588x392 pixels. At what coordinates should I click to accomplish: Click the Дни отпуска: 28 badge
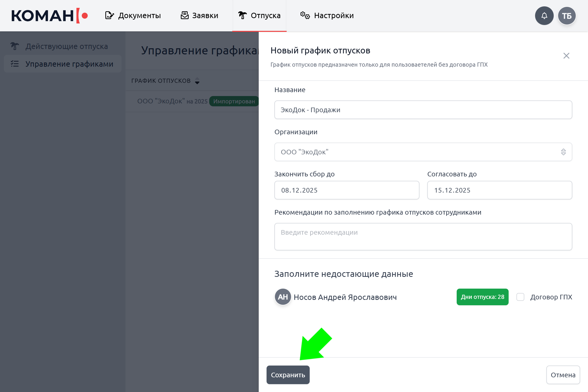point(482,297)
